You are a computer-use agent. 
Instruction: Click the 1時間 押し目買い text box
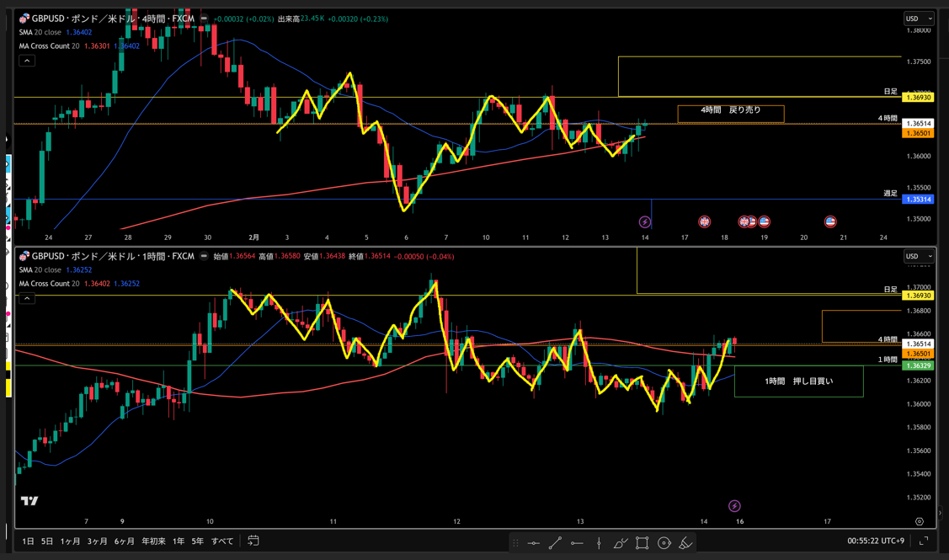coord(798,381)
